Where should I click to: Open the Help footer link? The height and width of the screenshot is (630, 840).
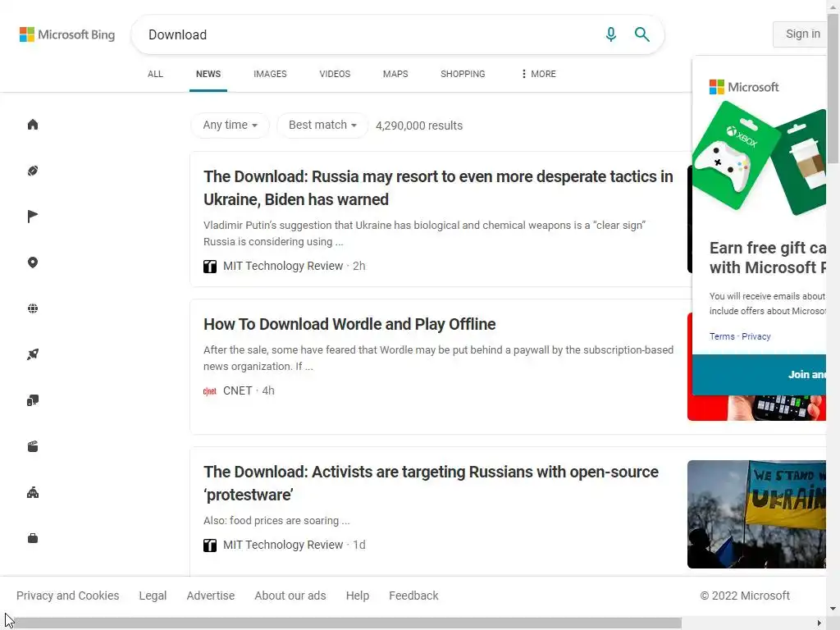[358, 596]
